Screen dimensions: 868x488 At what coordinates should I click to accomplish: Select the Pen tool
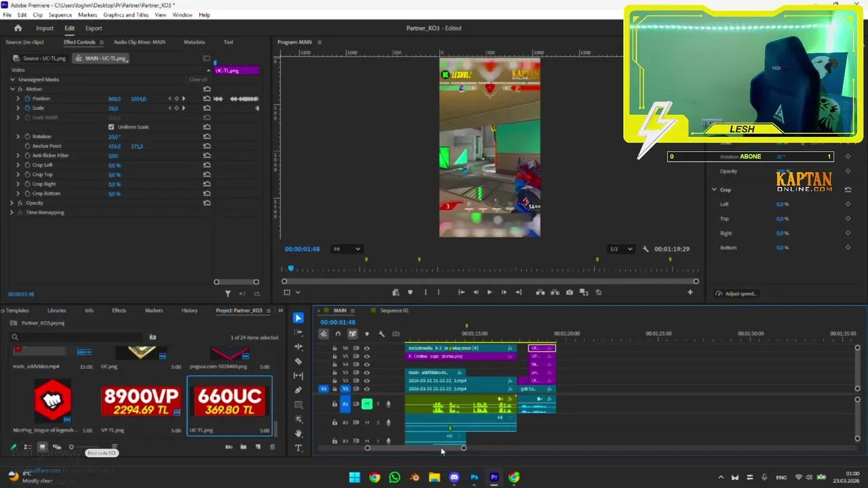(x=298, y=390)
